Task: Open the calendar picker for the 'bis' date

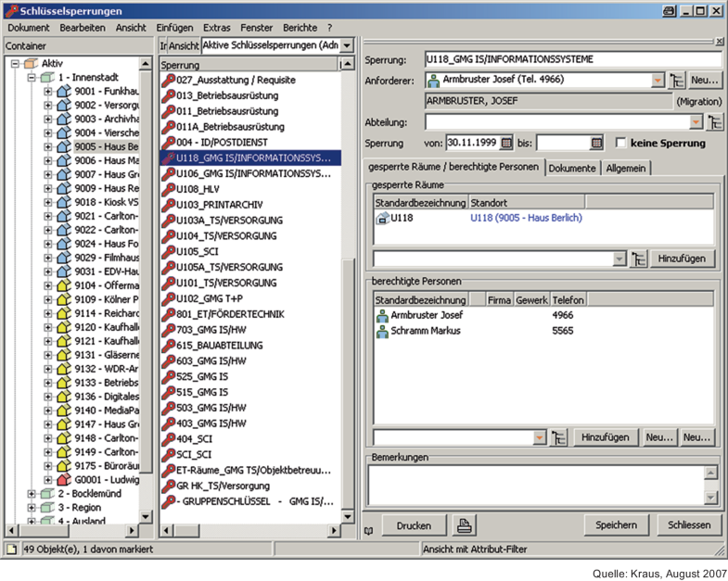Action: [596, 143]
